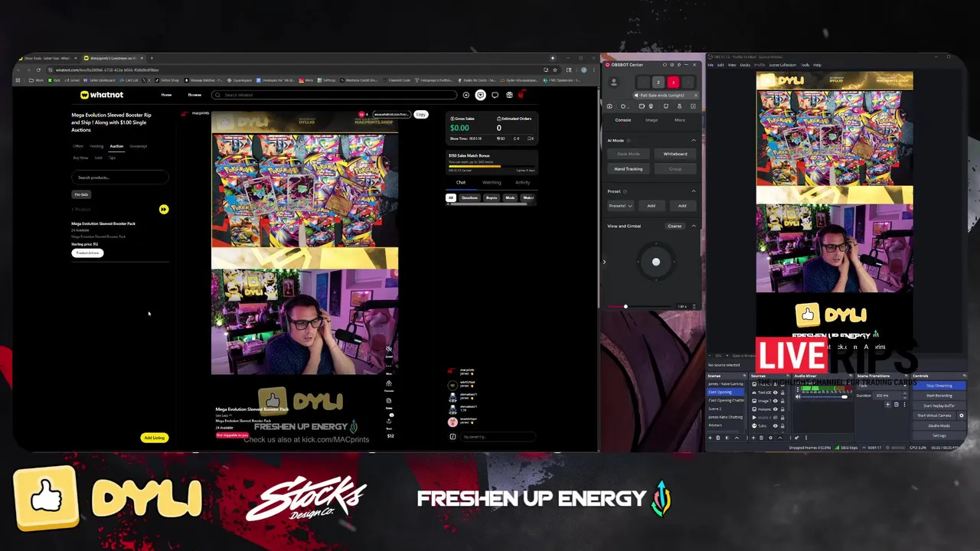The image size is (980, 551).
Task: Click the OBSBOT snapshot camera icon
Action: tap(609, 106)
